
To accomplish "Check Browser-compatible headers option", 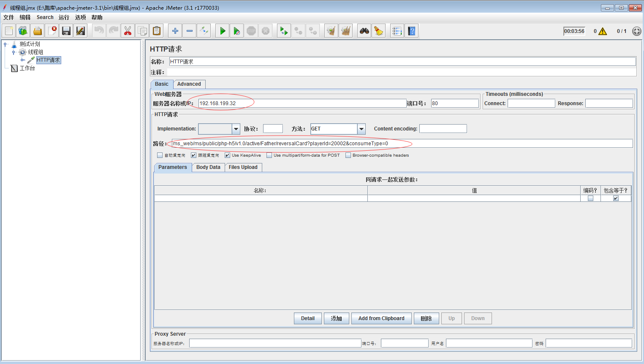I will click(x=348, y=155).
